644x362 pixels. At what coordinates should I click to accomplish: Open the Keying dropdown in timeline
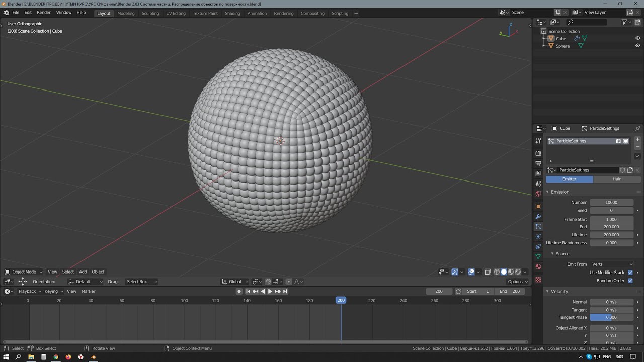point(54,291)
